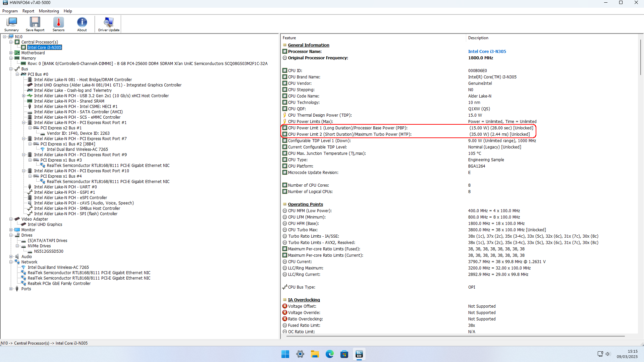Open Microsoft Store from the taskbar
The image size is (644, 362).
(344, 354)
